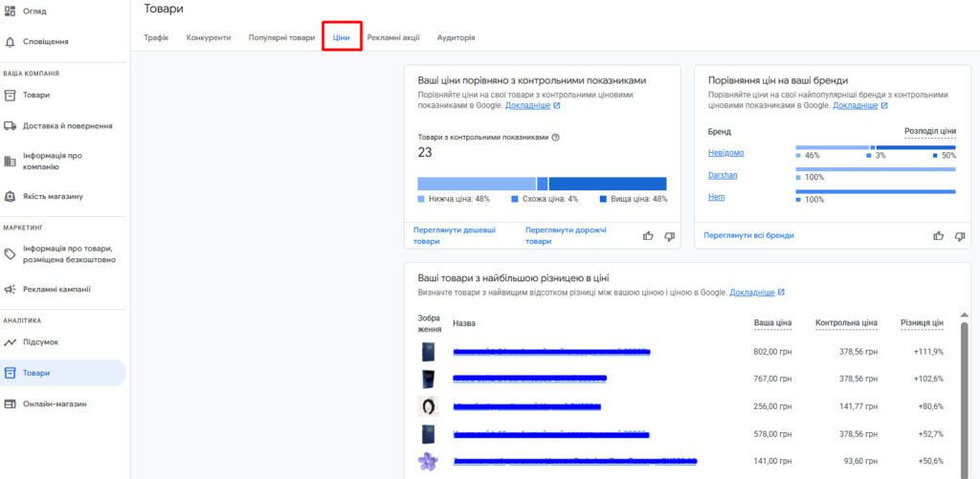
Task: Click the megaphone icon for Рекламні кампанії
Action: tap(10, 289)
